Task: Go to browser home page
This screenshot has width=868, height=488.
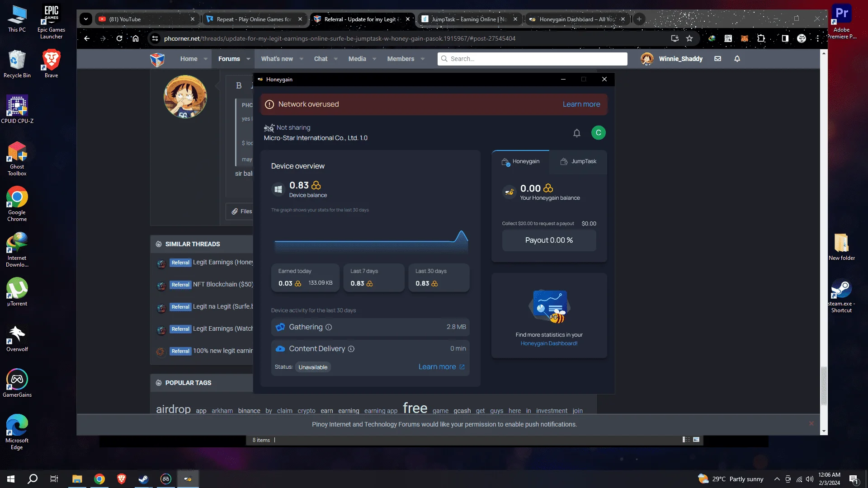Action: (136, 38)
